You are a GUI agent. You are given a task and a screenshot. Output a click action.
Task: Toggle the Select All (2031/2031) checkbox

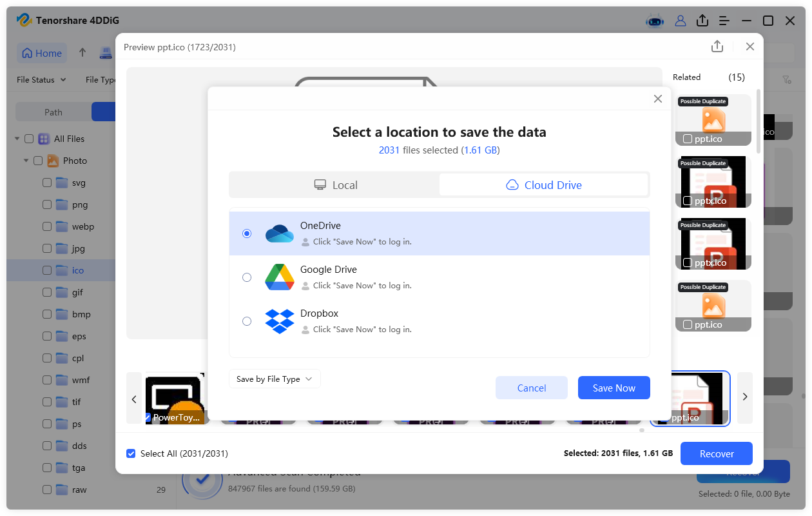coord(131,453)
